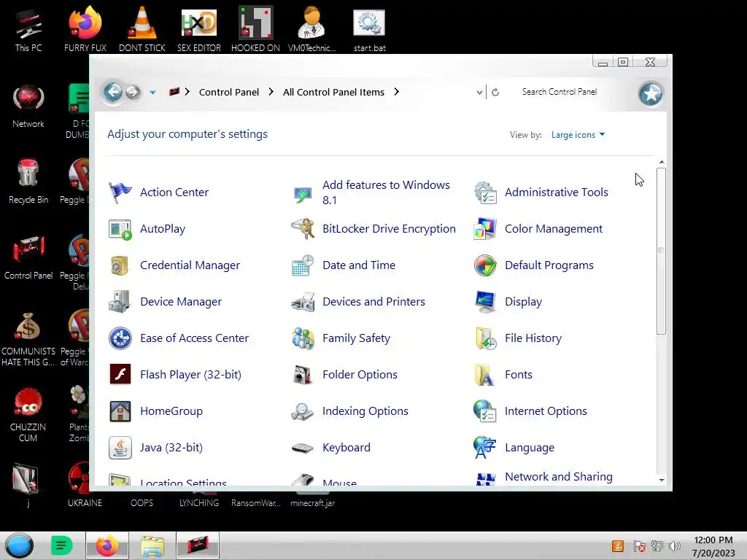747x560 pixels.
Task: Open the Devices and Printers icon
Action: coord(303,302)
